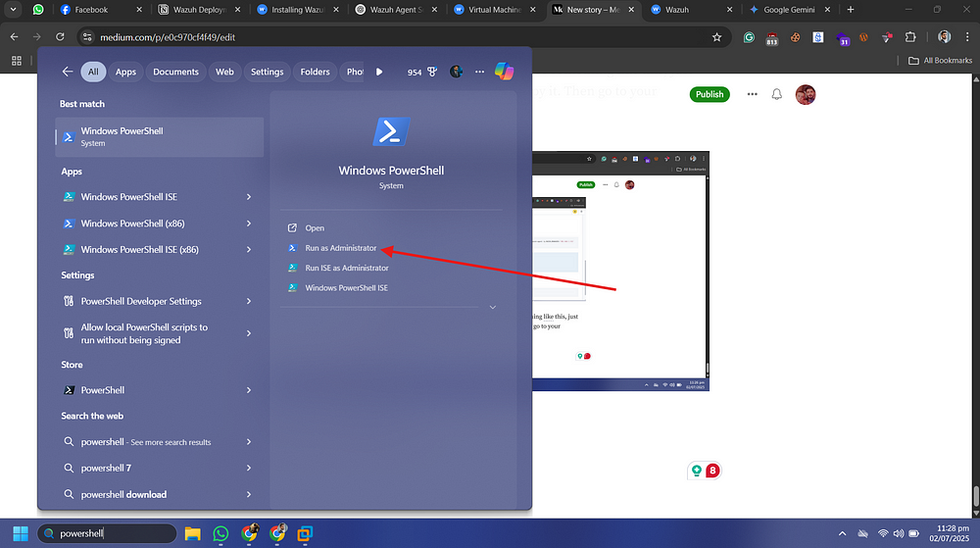Switch to Google Gemini browser tab
The height and width of the screenshot is (548, 980).
coord(789,10)
